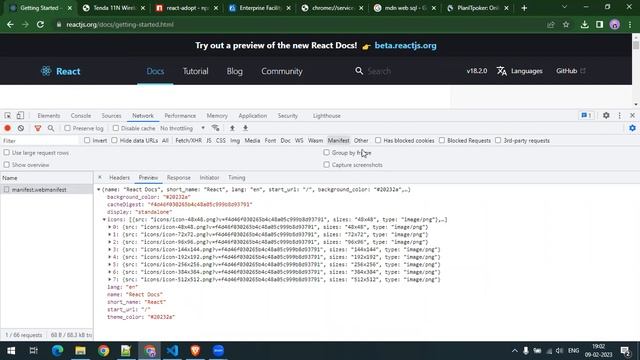Open the Response tab
Image resolution: width=640 pixels, height=360 pixels.
tap(179, 178)
